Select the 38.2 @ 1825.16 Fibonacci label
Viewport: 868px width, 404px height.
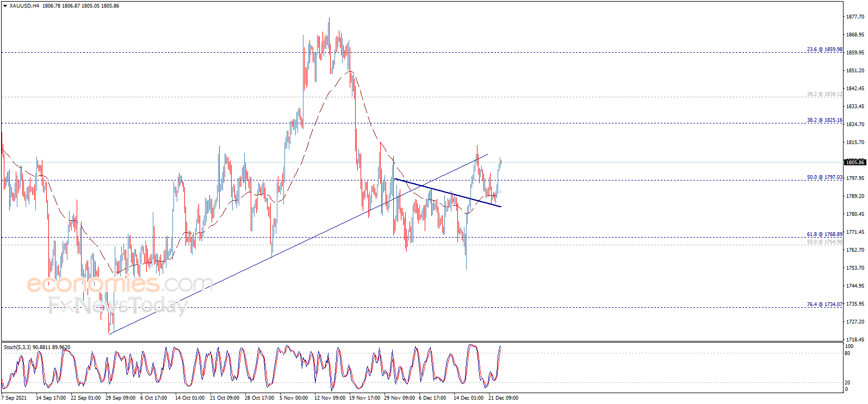coord(824,120)
